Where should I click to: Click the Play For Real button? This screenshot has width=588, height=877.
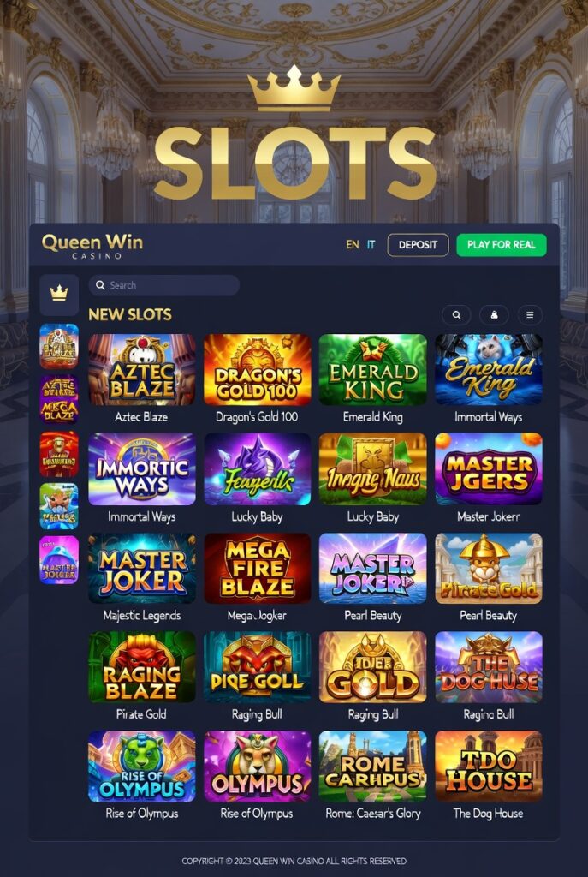tap(502, 245)
